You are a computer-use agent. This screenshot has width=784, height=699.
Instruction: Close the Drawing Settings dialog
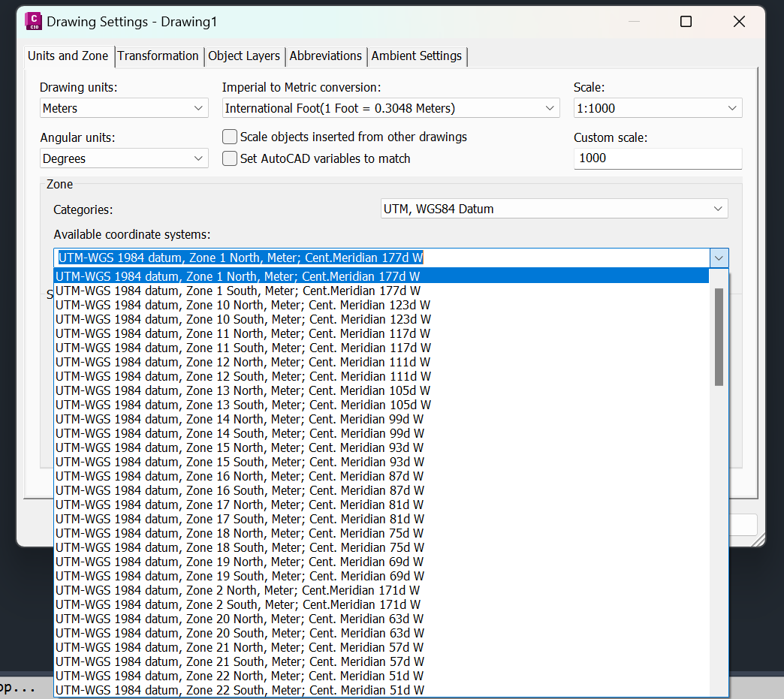point(739,22)
